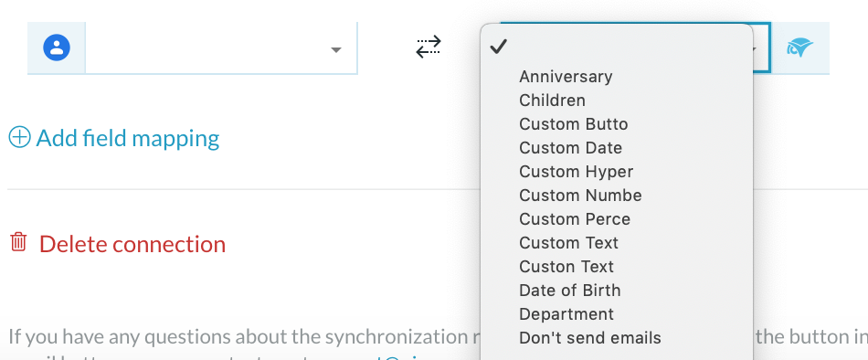Click the two-way sync arrows icon

click(x=429, y=48)
